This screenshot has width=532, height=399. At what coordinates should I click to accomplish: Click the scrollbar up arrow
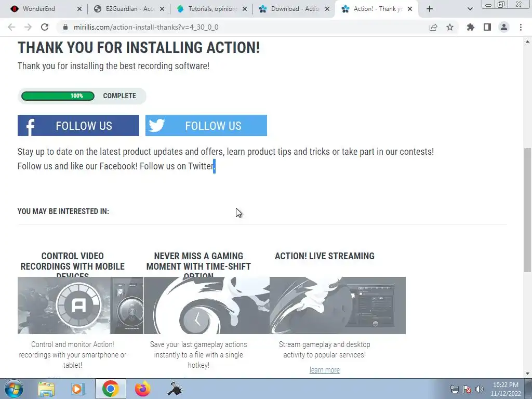(x=527, y=42)
